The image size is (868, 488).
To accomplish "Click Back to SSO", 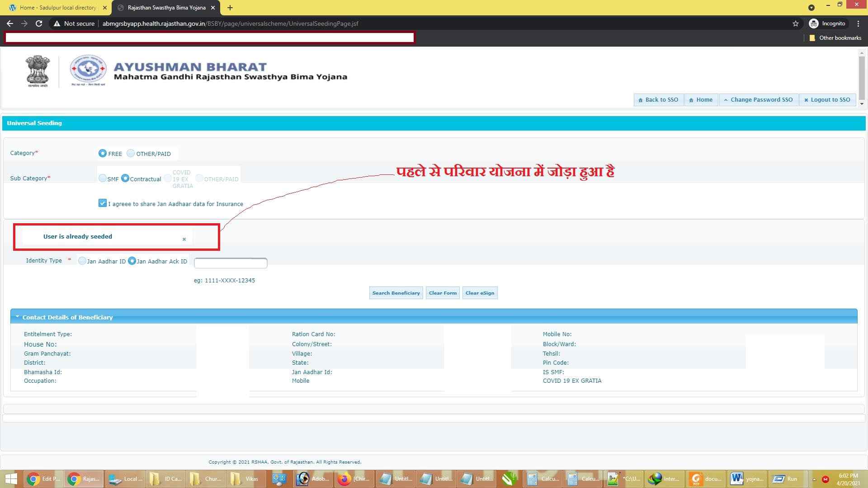I will (x=658, y=100).
